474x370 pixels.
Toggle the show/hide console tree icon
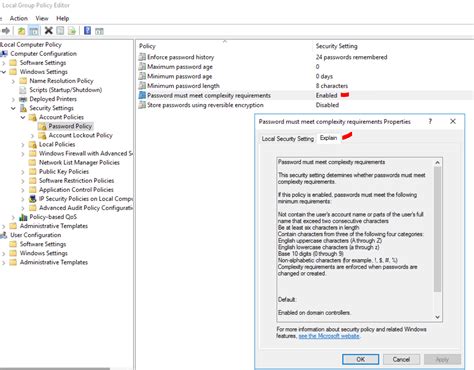[x=33, y=31]
